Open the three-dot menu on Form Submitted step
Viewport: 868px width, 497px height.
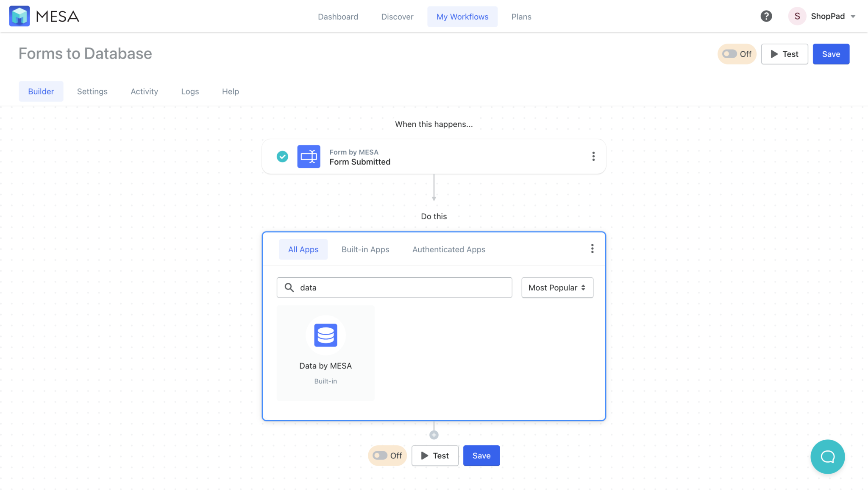pyautogui.click(x=593, y=156)
